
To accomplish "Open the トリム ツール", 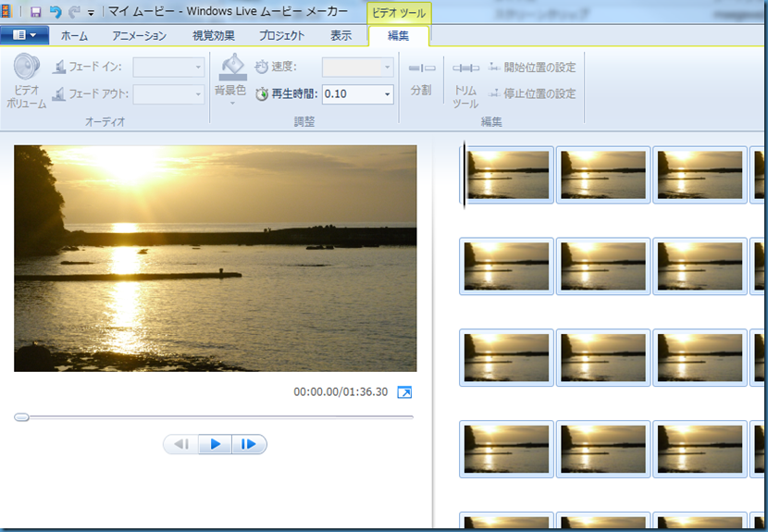I will point(465,85).
